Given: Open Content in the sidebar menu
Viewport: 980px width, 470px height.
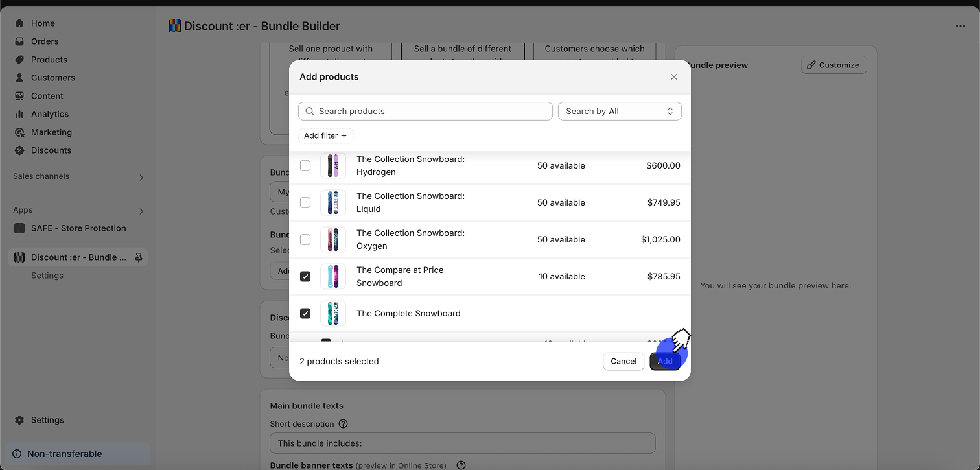Looking at the screenshot, I should [x=47, y=96].
